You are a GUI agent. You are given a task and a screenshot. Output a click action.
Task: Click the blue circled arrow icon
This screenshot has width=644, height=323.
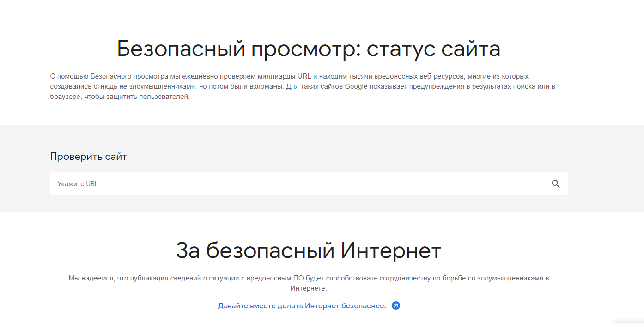[x=395, y=305]
